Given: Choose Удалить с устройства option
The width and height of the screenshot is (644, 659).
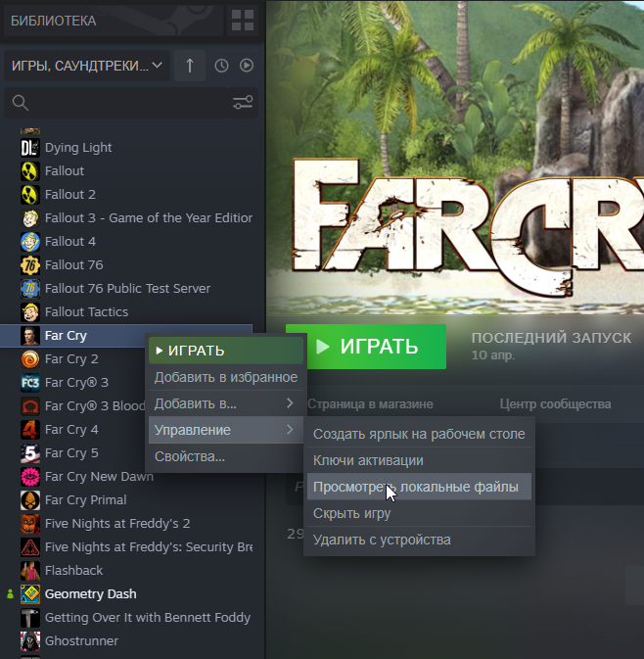Looking at the screenshot, I should click(419, 541).
